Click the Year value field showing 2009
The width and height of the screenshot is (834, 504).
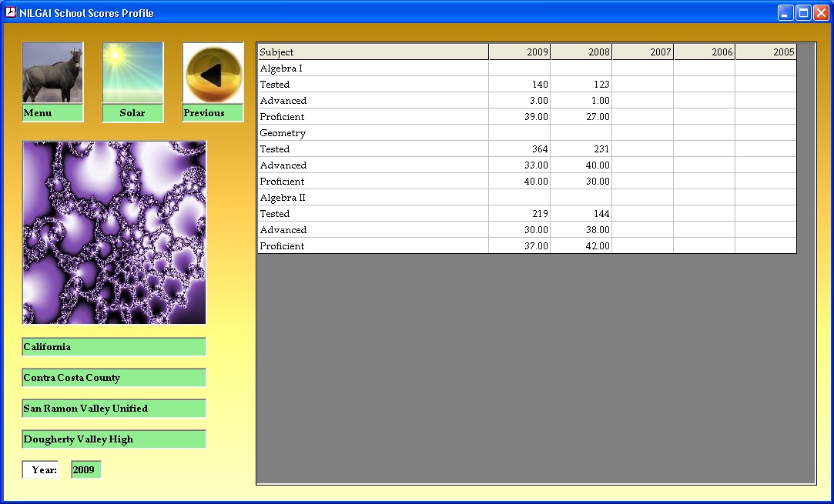[x=85, y=469]
